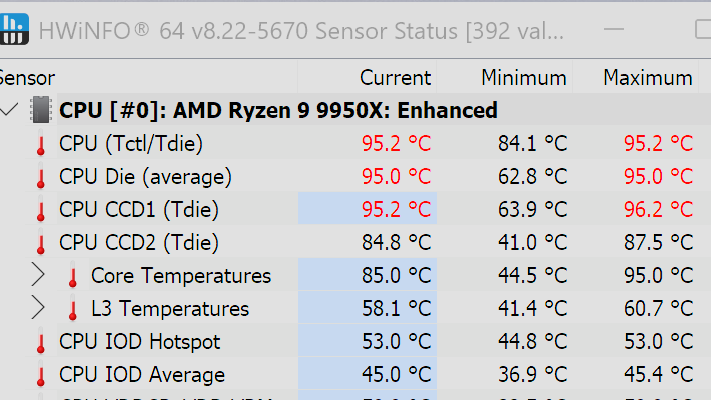Click the CPU chip icon beside Ryzen 9 9950X
711x400 pixels.
41,110
